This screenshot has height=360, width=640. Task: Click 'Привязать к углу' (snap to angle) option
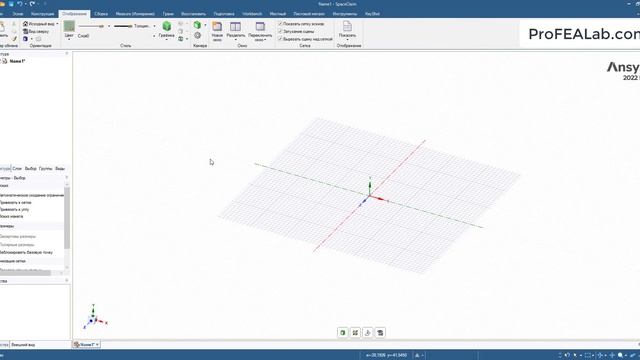click(x=15, y=209)
